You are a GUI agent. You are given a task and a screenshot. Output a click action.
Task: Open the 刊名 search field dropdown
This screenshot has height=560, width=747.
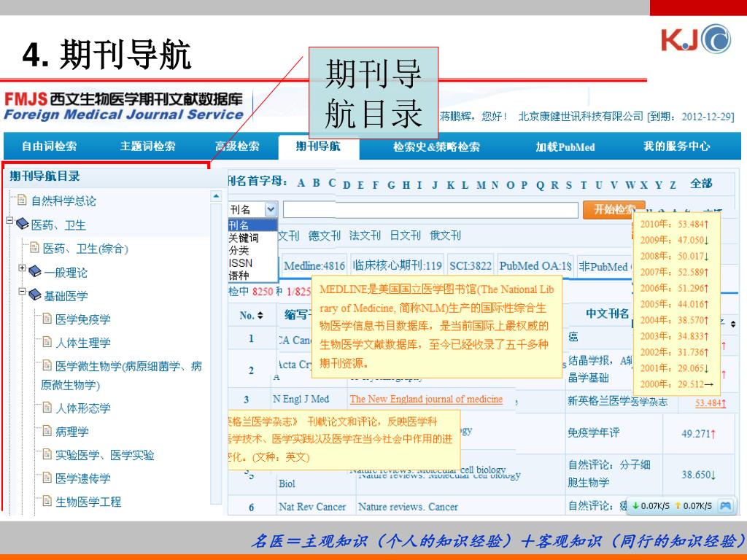[x=271, y=209]
